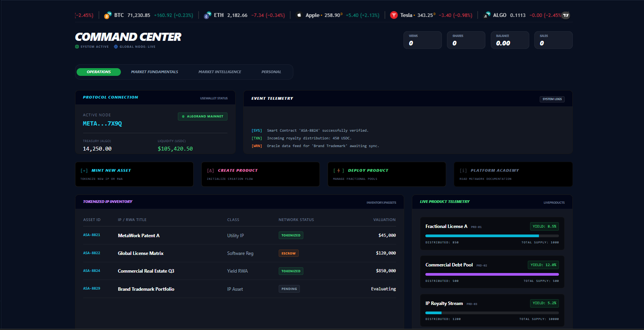Click the $850,000 valuation

coord(386,271)
